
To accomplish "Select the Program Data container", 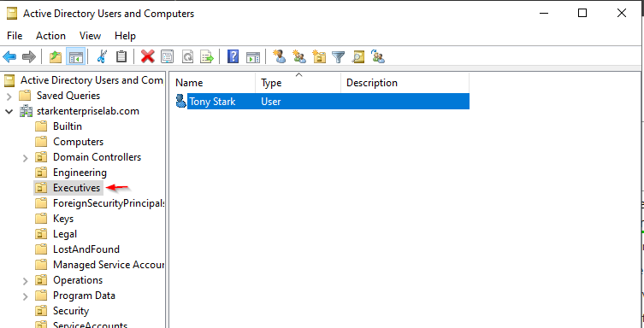I will pos(84,296).
